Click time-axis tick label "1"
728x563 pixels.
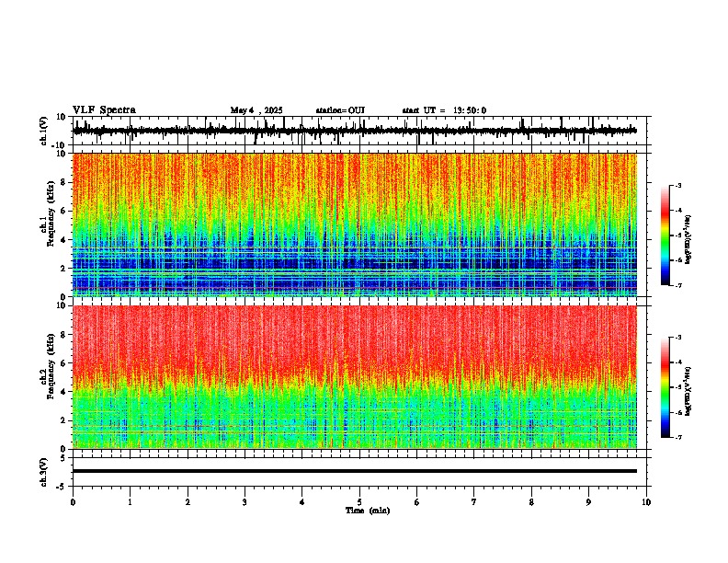(130, 502)
